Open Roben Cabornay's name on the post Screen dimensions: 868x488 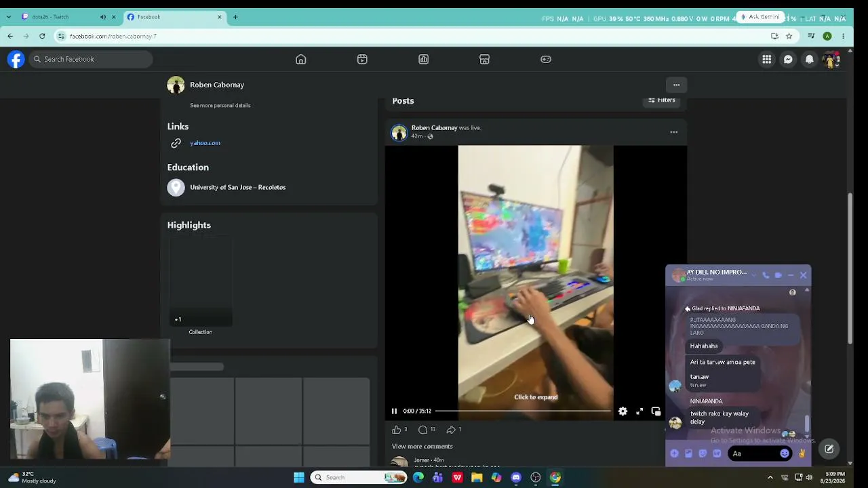[434, 128]
